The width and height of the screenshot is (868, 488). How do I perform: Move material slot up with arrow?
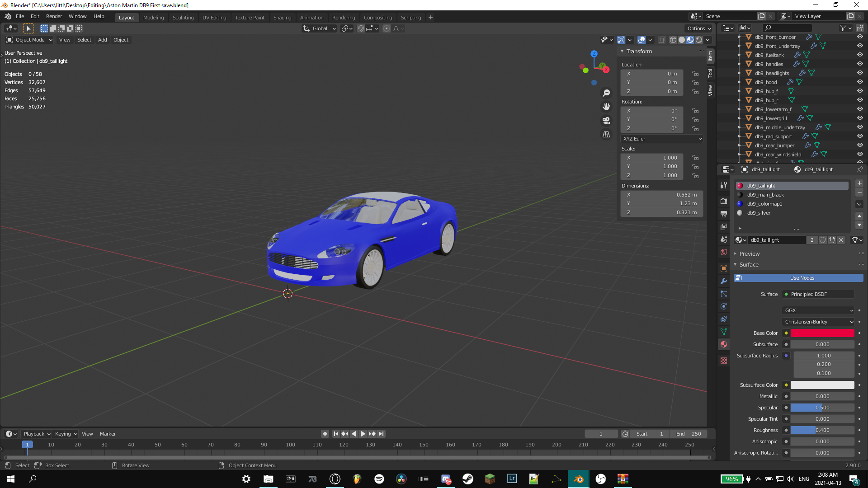(x=859, y=216)
